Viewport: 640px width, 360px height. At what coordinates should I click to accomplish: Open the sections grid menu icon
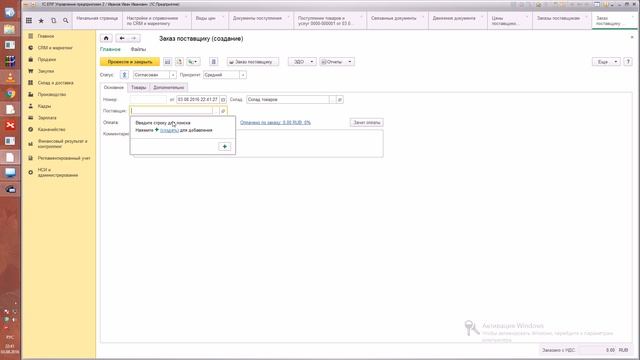click(x=29, y=20)
